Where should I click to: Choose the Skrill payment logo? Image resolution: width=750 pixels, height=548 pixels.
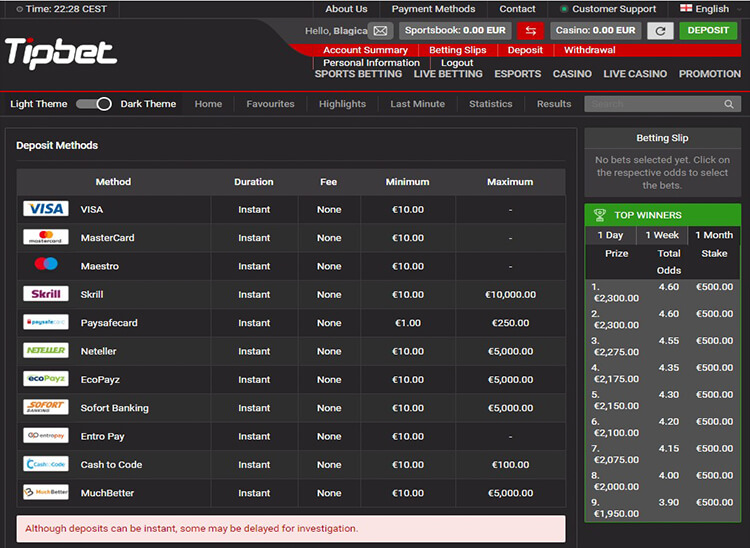45,294
